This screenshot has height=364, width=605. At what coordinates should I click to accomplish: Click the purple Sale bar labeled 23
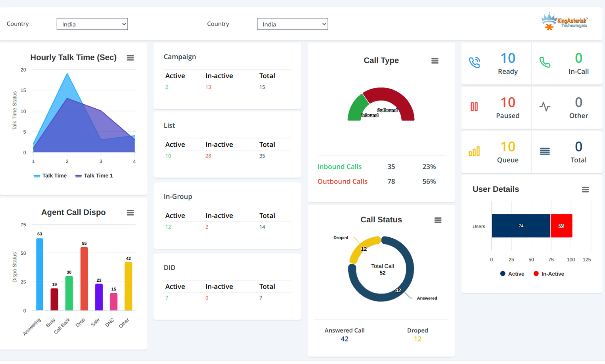[99, 297]
